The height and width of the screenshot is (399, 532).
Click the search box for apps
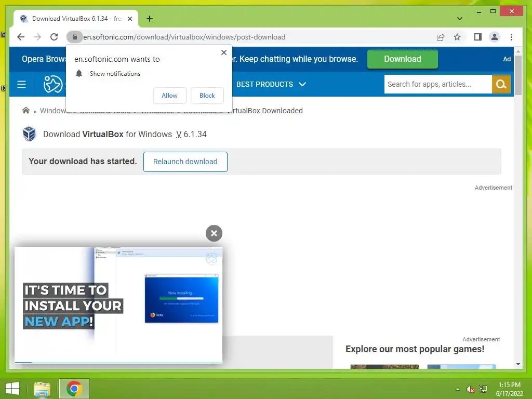(x=437, y=84)
